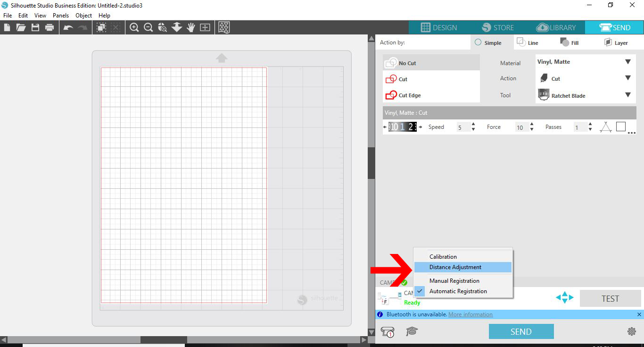
Task: Select Manual Registration from popup menu
Action: (x=463, y=281)
